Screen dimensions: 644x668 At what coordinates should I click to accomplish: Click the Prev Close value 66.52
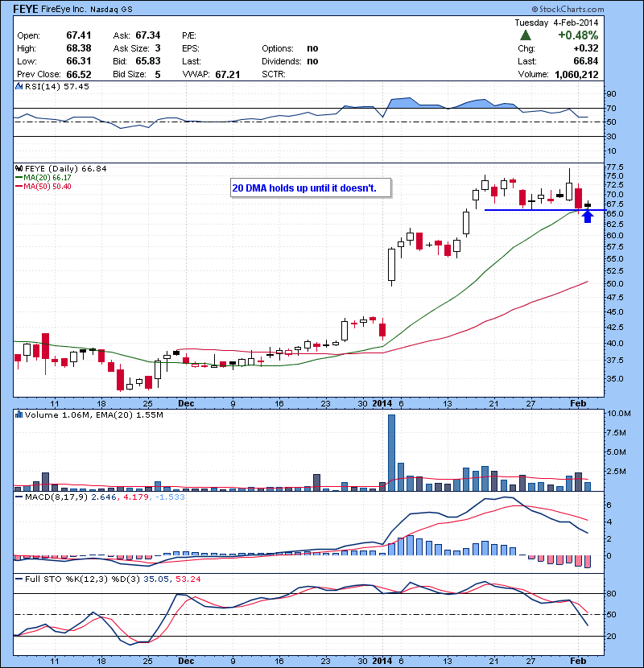79,75
